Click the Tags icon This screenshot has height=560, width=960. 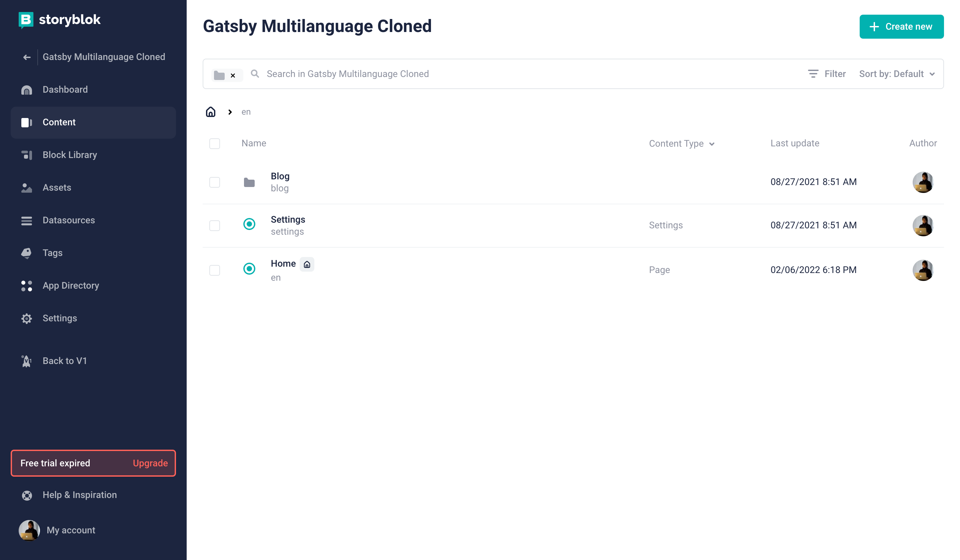(x=27, y=253)
